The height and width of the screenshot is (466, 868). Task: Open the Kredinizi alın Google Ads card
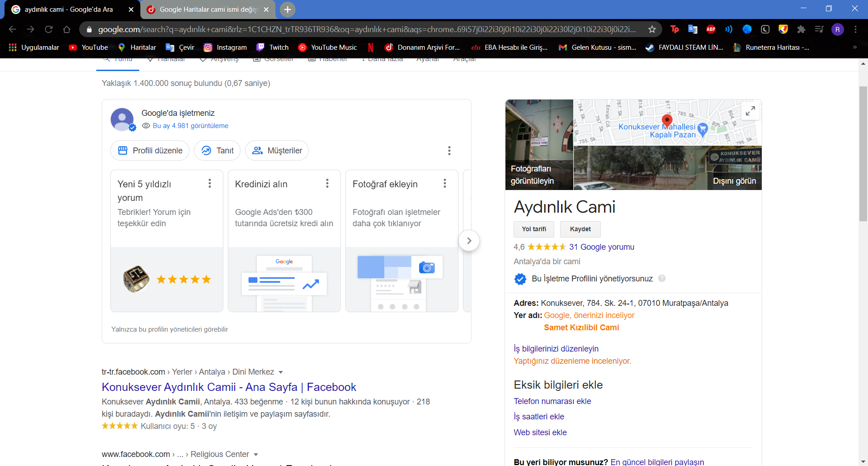284,241
